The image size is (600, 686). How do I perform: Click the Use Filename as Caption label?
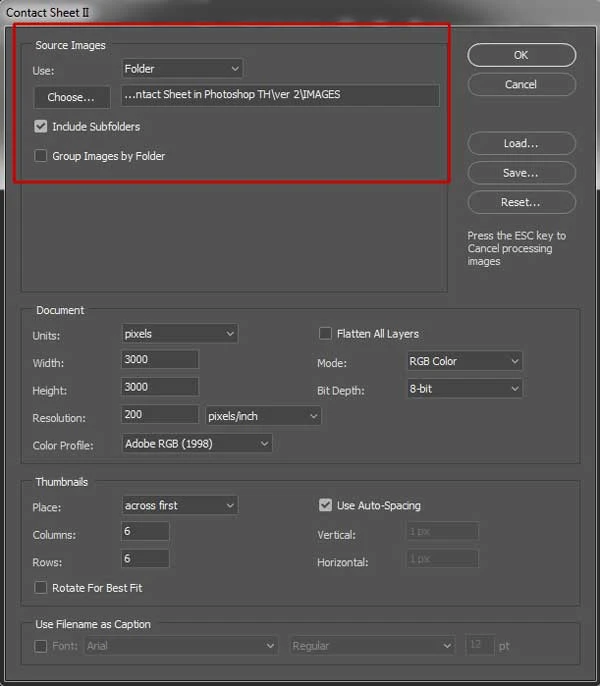tap(93, 624)
